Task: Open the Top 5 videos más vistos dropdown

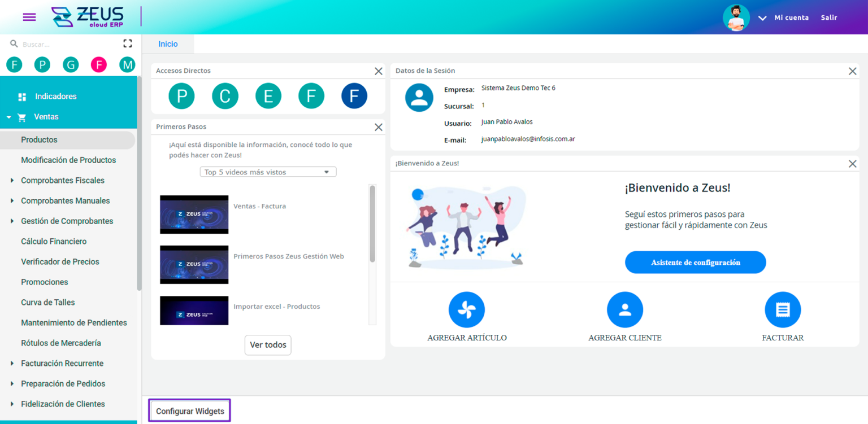Action: tap(268, 172)
